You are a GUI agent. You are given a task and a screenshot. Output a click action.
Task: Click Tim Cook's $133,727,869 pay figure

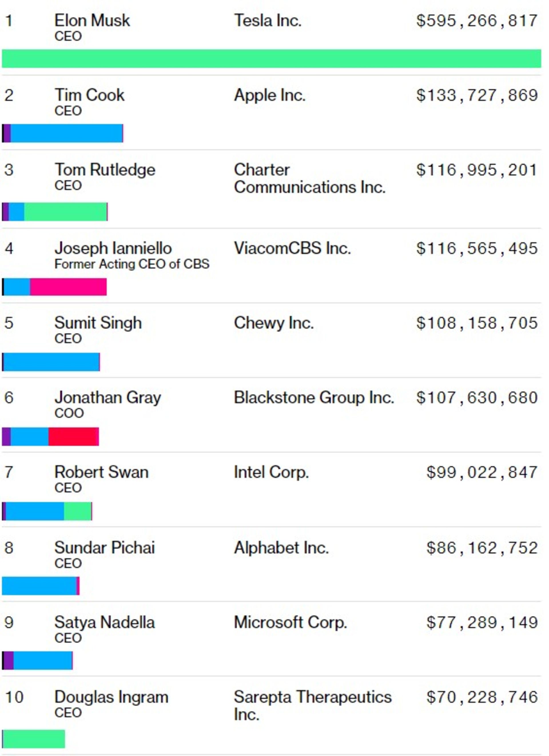[x=477, y=95]
